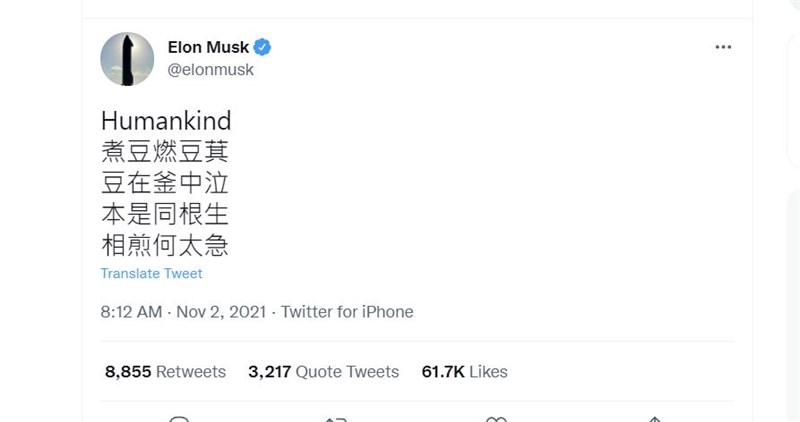
Task: Click the share icon below the tweet
Action: coord(653,418)
